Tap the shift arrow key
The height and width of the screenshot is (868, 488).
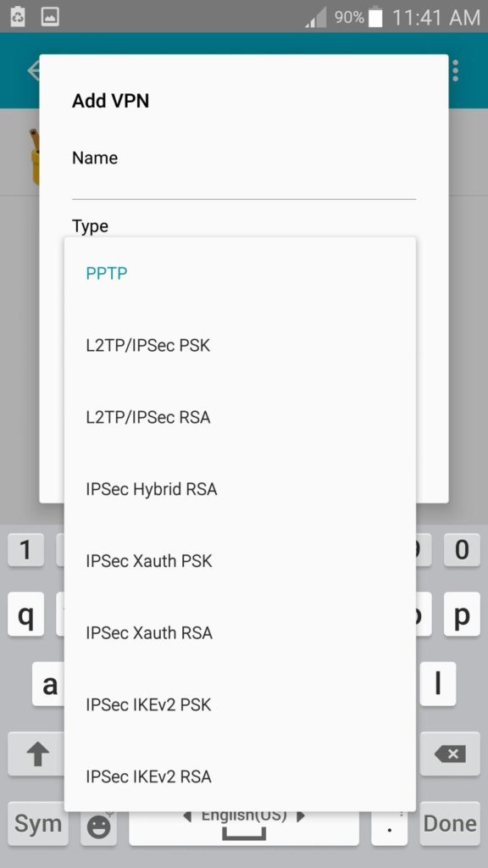(x=37, y=754)
